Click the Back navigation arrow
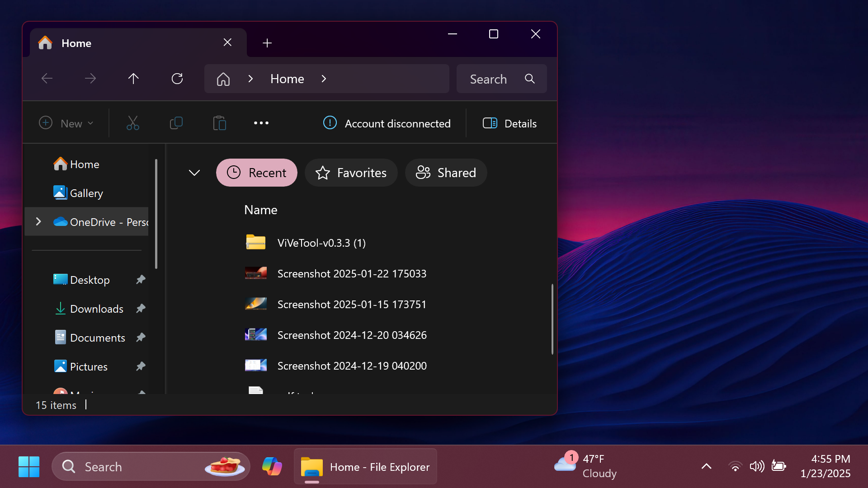This screenshot has height=488, width=868. point(47,79)
